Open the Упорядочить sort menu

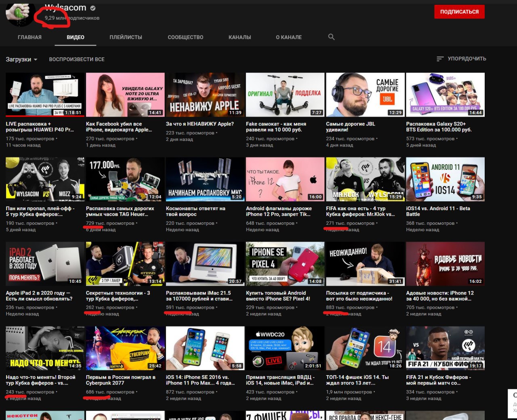click(461, 59)
